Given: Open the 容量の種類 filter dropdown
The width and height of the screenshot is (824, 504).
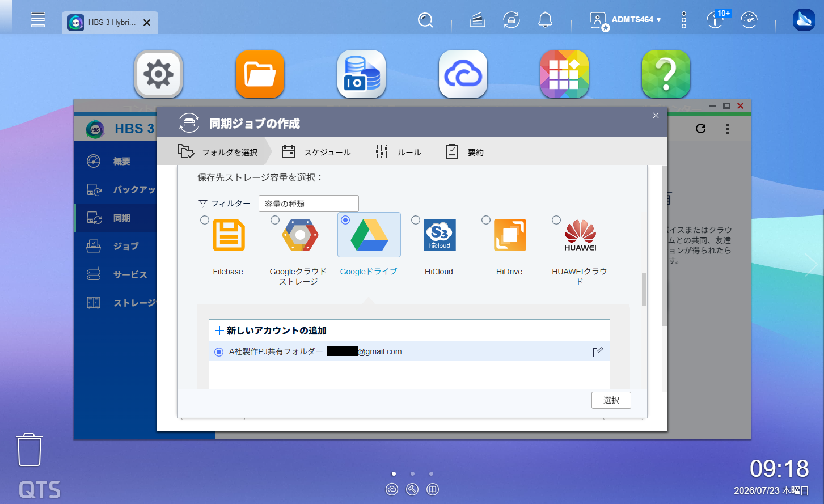Looking at the screenshot, I should [309, 204].
